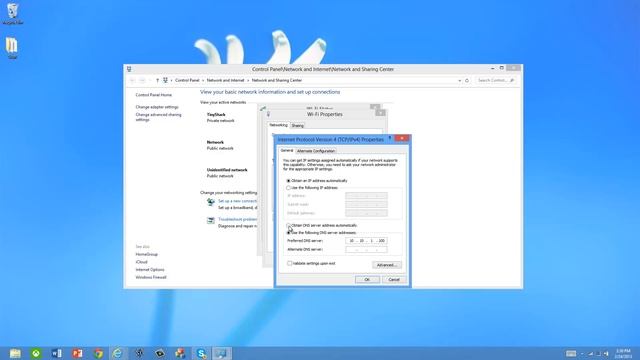Open the system clock and date
The height and width of the screenshot is (360, 640).
623,353
